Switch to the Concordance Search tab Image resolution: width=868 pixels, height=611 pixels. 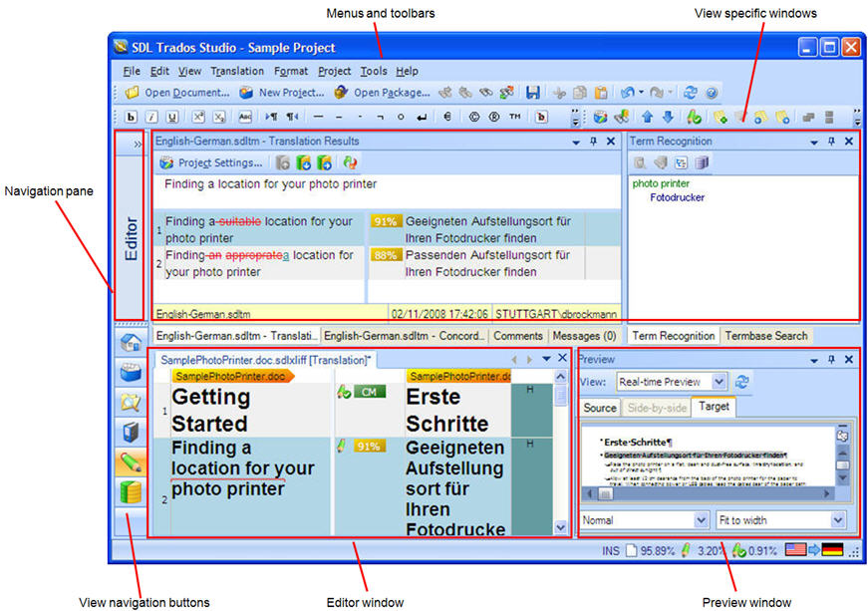point(405,336)
